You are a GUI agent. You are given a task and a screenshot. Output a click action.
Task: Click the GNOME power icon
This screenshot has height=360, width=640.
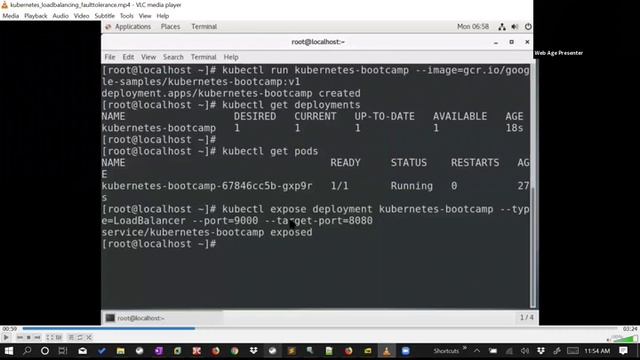tap(528, 27)
